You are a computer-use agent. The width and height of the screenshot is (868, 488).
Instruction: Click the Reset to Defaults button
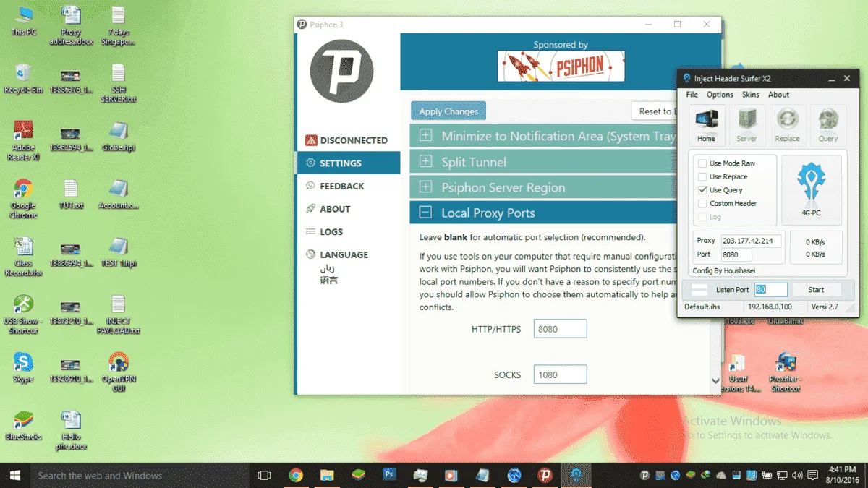pos(654,111)
